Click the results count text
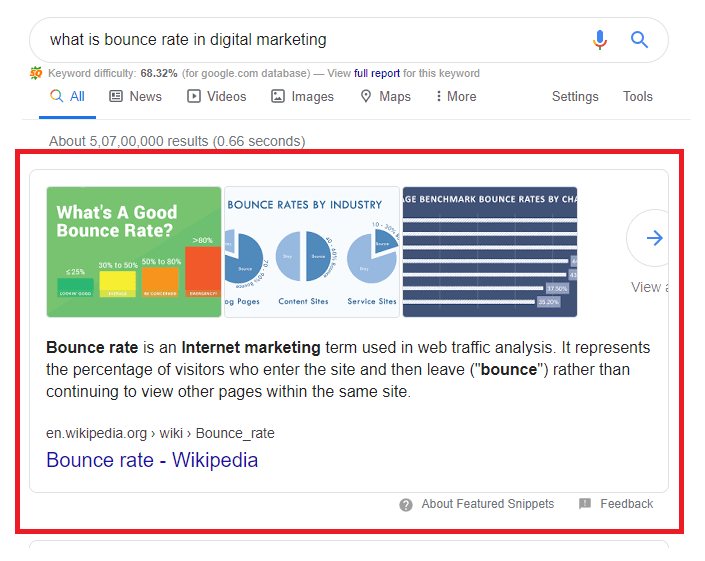 coord(177,142)
